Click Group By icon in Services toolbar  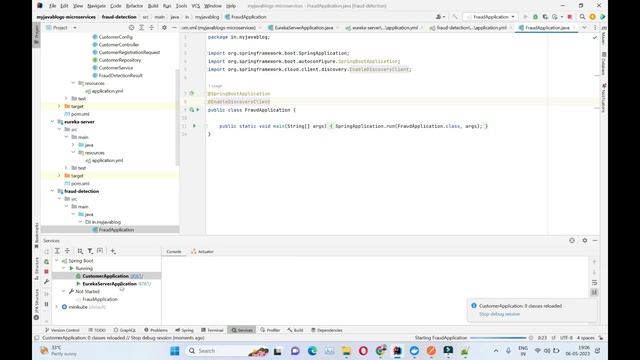pyautogui.click(x=80, y=251)
